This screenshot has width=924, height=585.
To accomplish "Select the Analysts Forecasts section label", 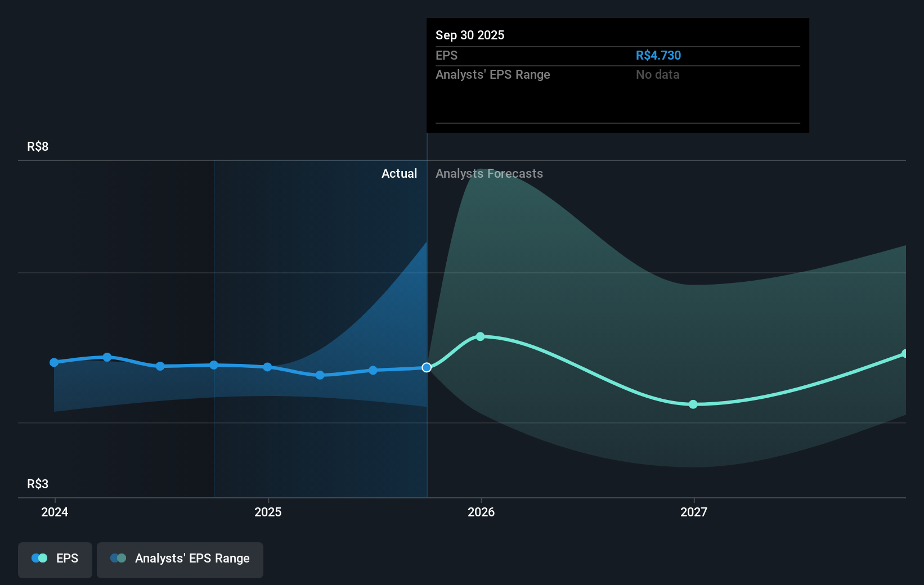I will 489,174.
